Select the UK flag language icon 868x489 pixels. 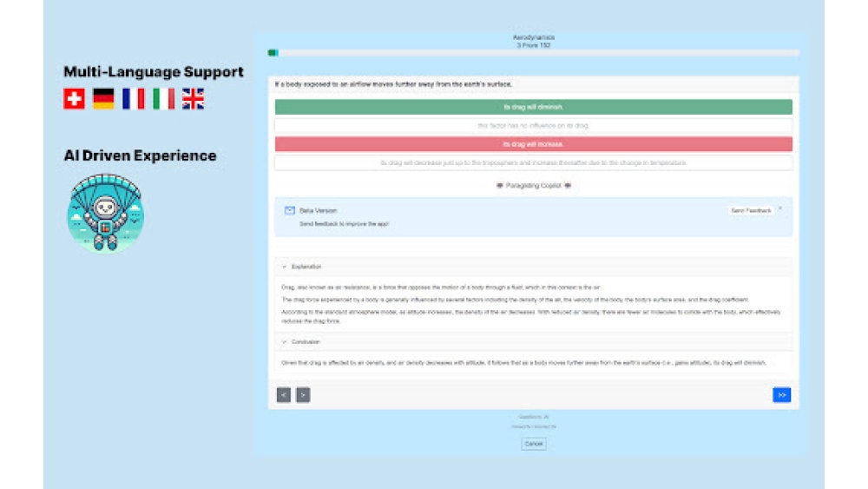coord(194,99)
